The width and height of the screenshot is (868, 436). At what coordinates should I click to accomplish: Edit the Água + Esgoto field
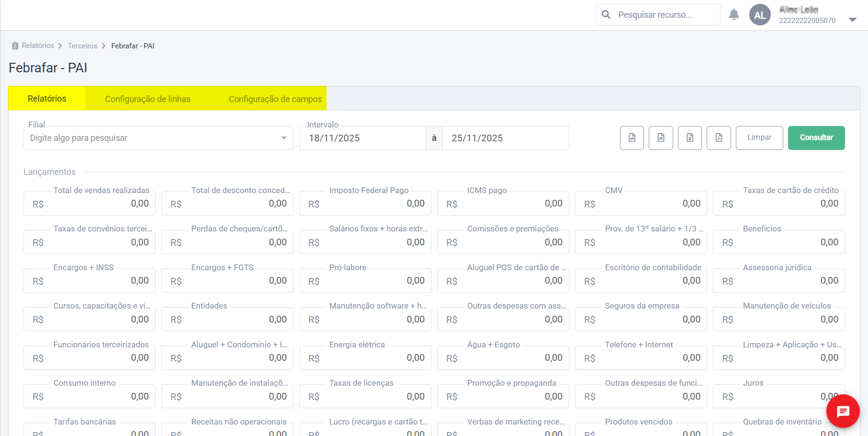tap(503, 358)
